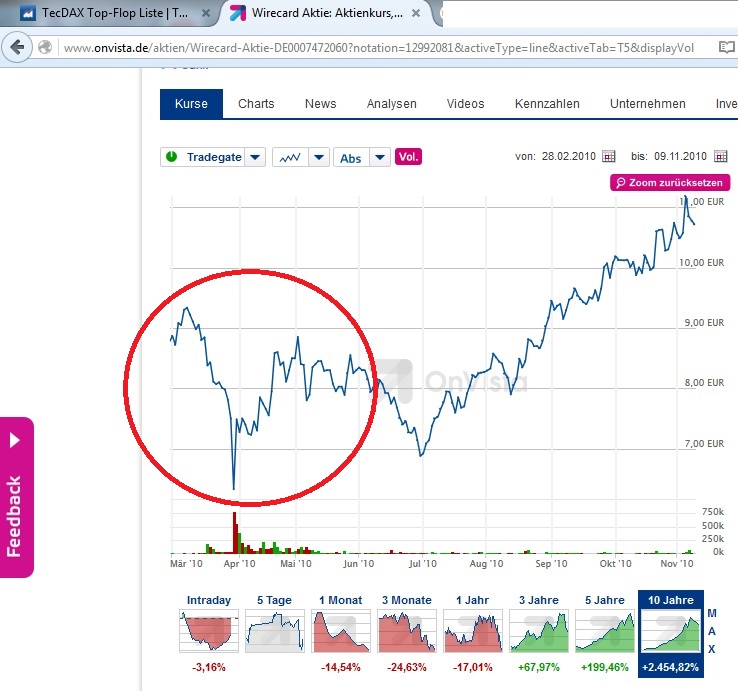The width and height of the screenshot is (738, 691).
Task: Open calendar icon for von date
Action: click(x=609, y=156)
